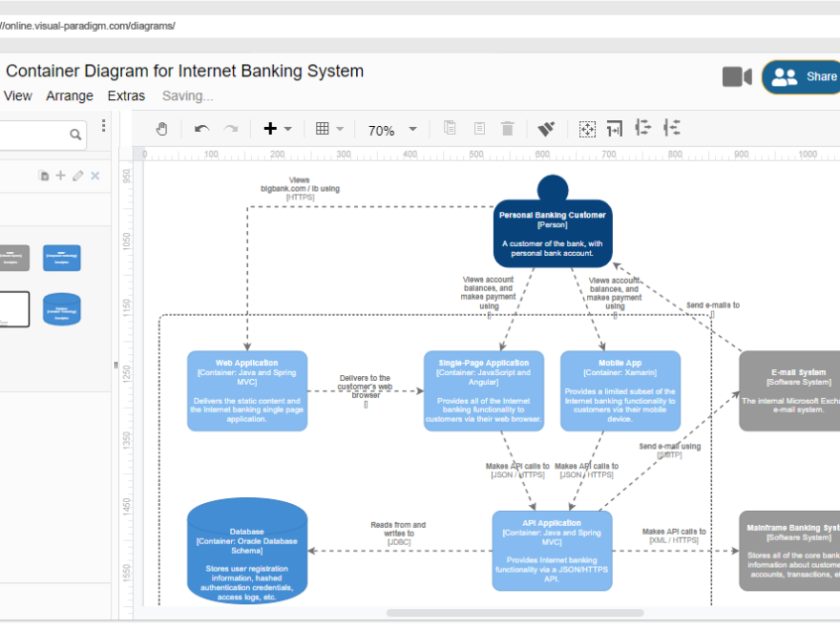The height and width of the screenshot is (630, 840).
Task: Click the Undo icon in the toolbar
Action: [200, 128]
